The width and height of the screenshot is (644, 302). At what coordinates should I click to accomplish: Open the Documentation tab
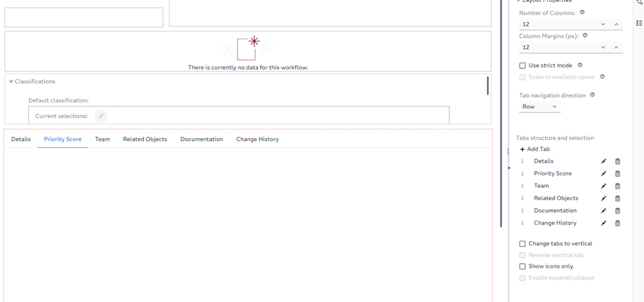coord(202,139)
